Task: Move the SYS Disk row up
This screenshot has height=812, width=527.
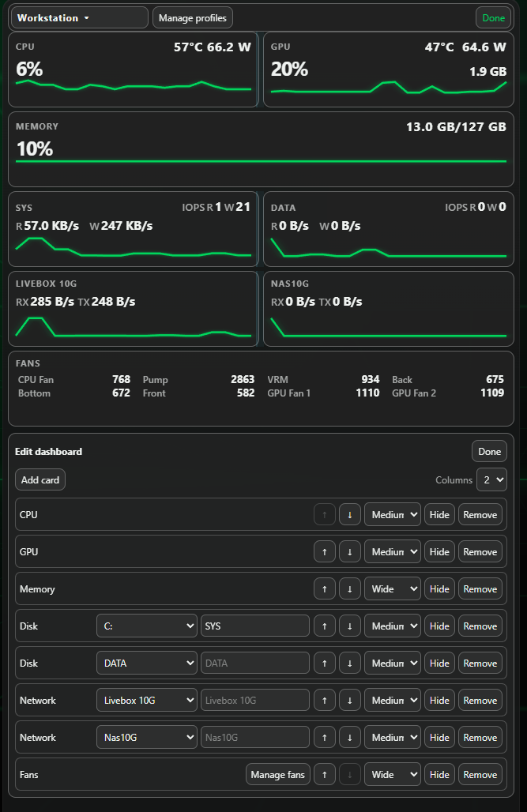Action: coord(325,626)
